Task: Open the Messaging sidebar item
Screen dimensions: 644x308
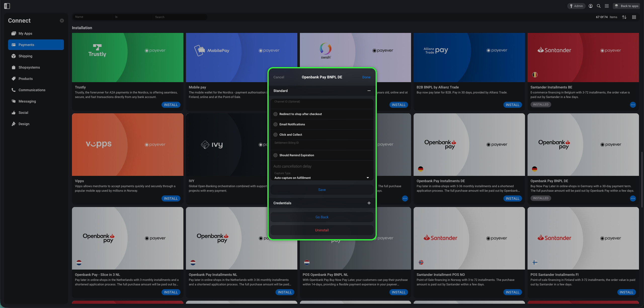Action: pos(36,101)
